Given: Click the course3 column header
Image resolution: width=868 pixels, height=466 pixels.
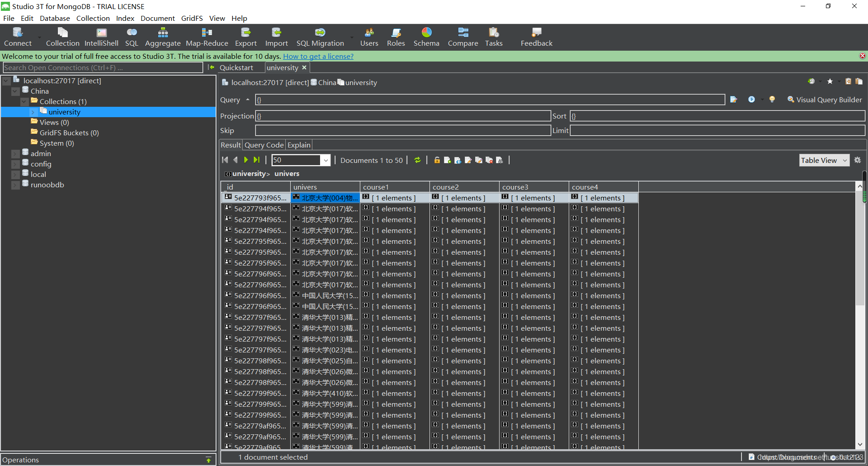Looking at the screenshot, I should coord(534,187).
